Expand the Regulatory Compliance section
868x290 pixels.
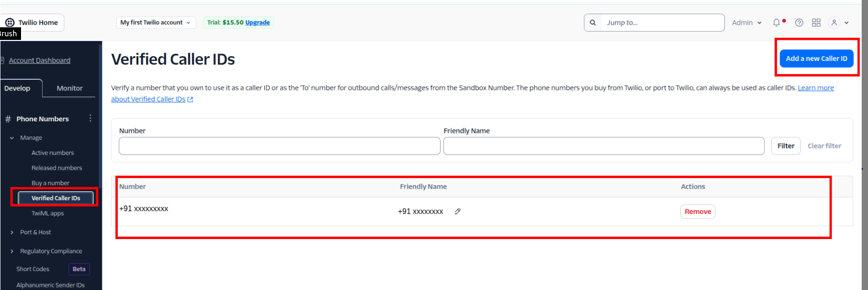pos(12,251)
